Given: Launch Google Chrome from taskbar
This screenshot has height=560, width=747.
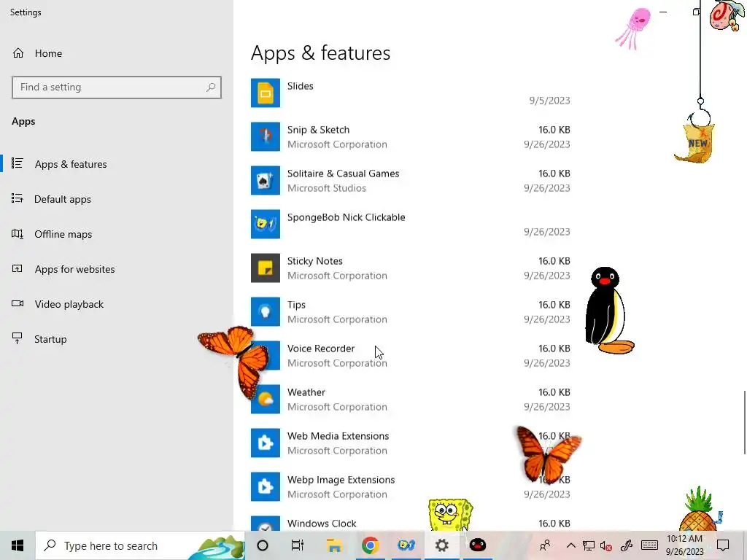Looking at the screenshot, I should [370, 545].
